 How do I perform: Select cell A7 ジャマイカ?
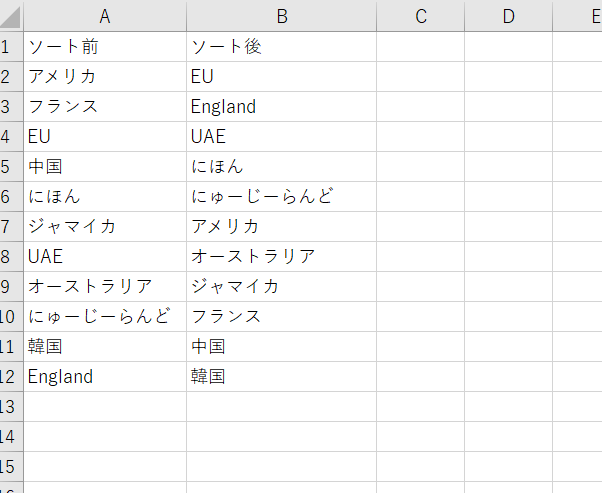click(x=105, y=227)
